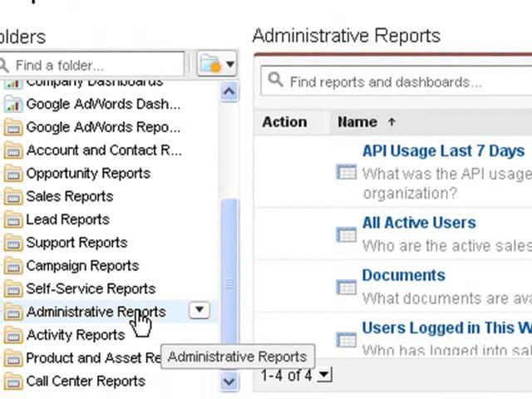Screen dimensions: 532x399
Task: Click the Find a folder search field
Action: tap(96, 65)
